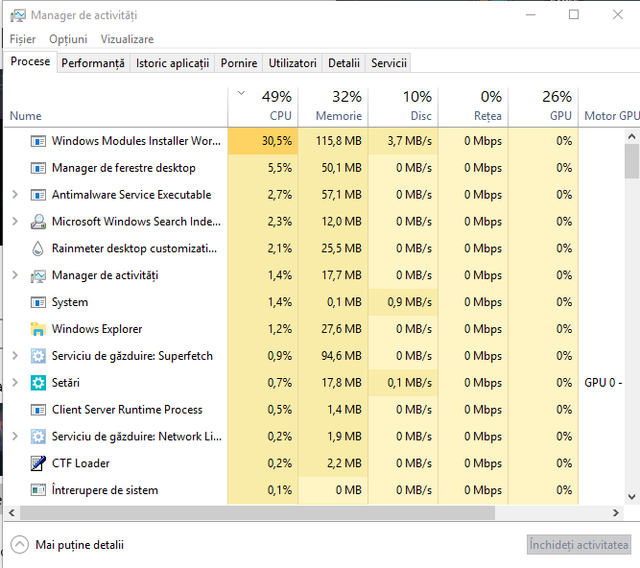Open the Vizualizare menu
Screen dimensions: 640x568
(x=127, y=39)
